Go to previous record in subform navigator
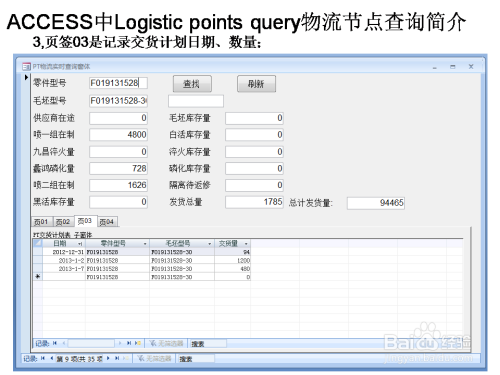Screen dimensions: 500x375 coord(63,343)
